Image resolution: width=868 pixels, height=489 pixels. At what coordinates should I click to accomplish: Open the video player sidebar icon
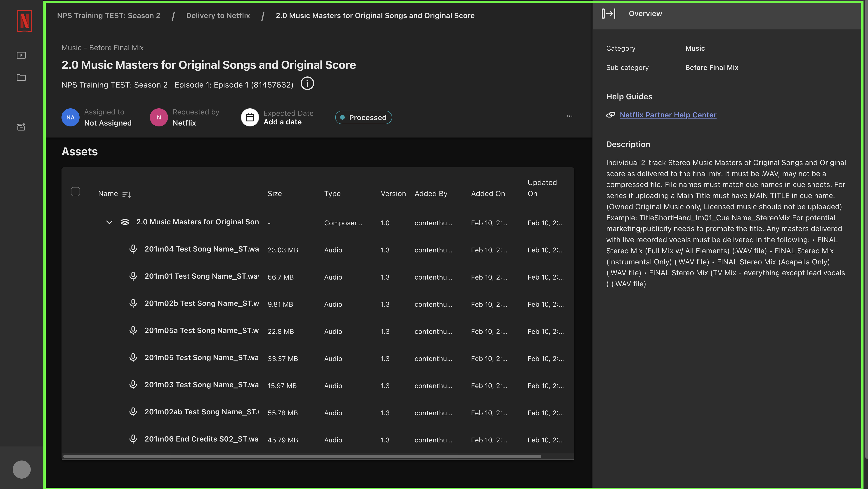[21, 55]
